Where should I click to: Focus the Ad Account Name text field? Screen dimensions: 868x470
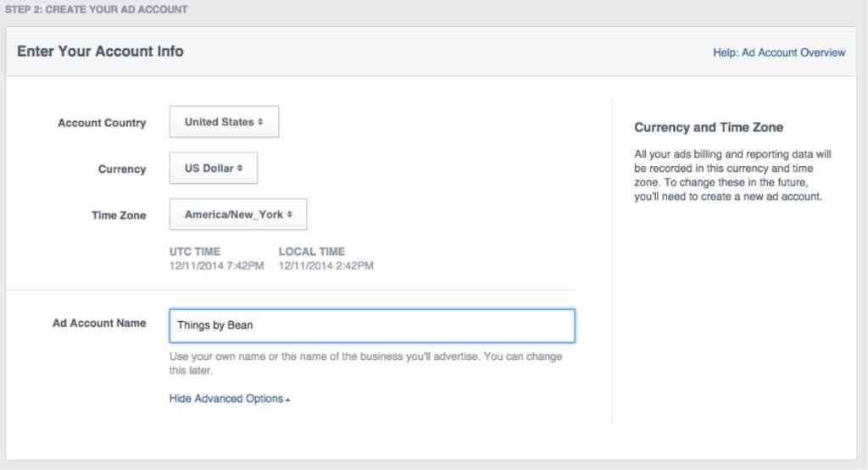pos(371,325)
